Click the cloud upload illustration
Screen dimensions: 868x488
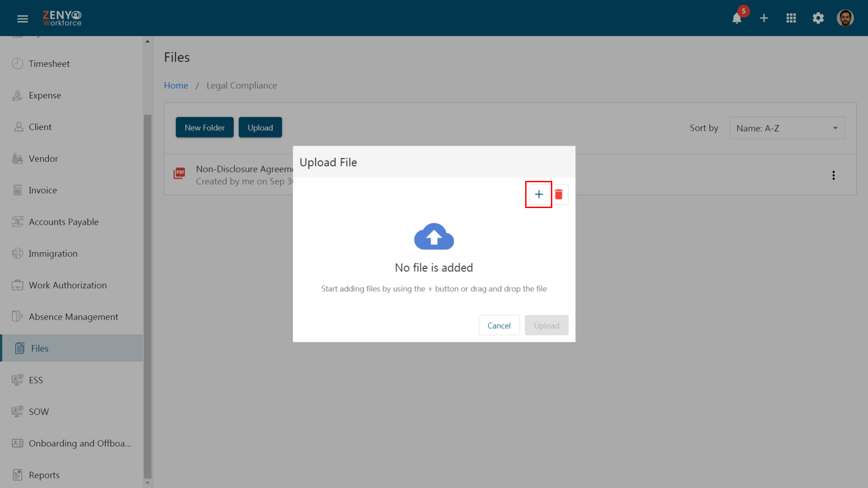(x=434, y=237)
